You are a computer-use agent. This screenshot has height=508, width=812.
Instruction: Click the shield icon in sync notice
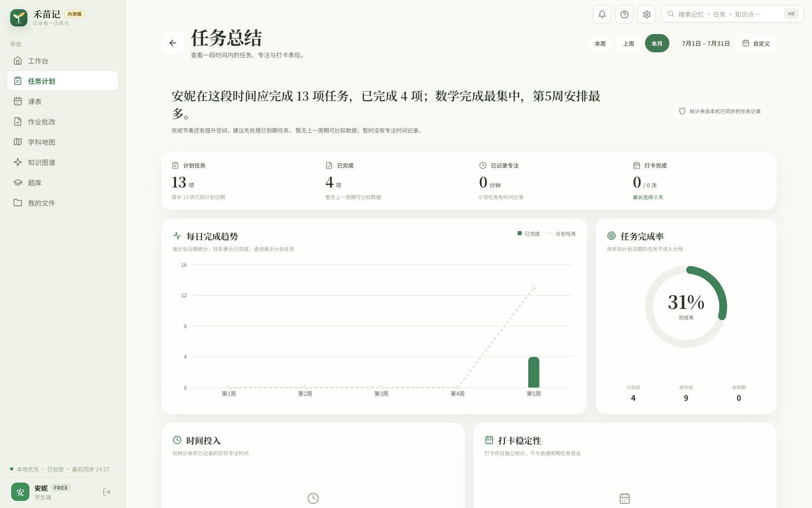click(x=682, y=111)
